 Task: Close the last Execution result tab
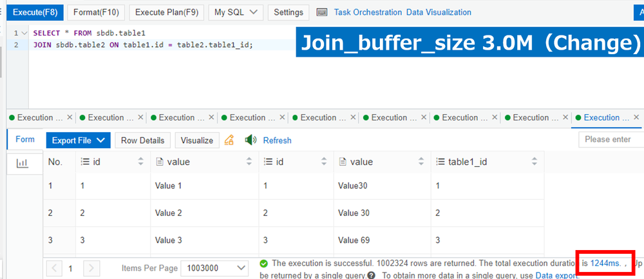click(x=637, y=118)
